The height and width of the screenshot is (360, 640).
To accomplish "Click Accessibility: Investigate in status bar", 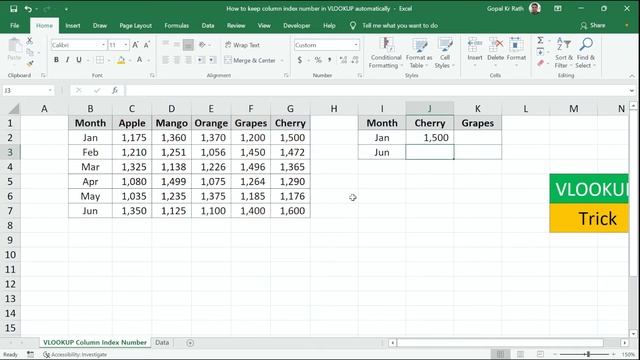I will (x=75, y=354).
